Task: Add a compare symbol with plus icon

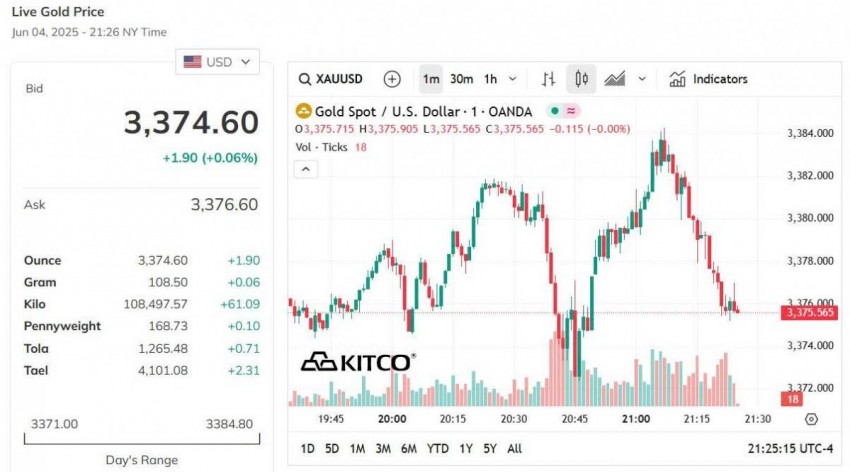Action: pyautogui.click(x=392, y=79)
